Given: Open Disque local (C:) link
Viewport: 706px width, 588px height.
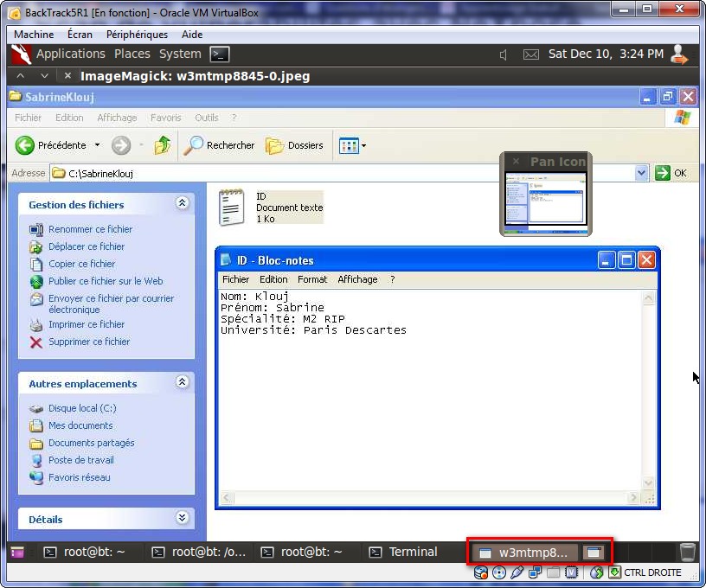Looking at the screenshot, I should tap(82, 408).
